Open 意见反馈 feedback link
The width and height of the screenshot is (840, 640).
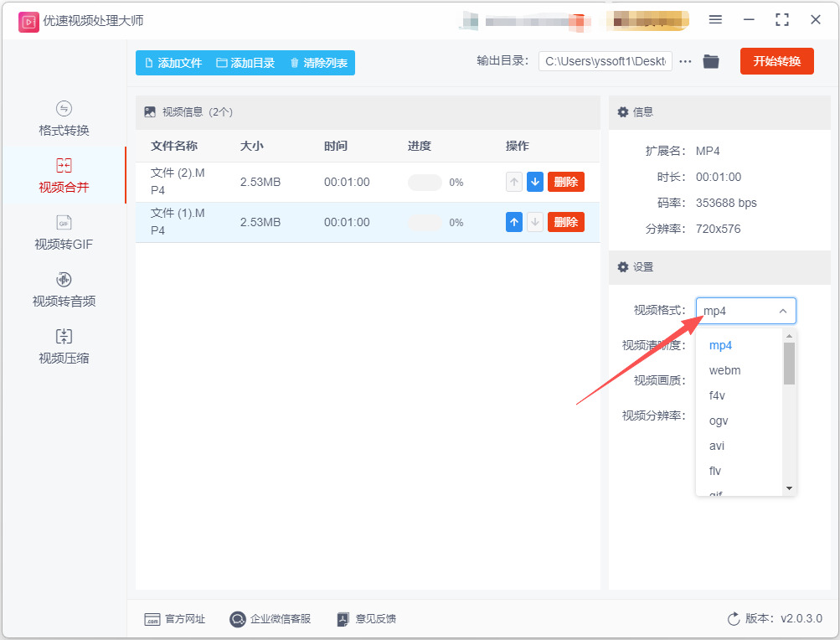pyautogui.click(x=367, y=619)
